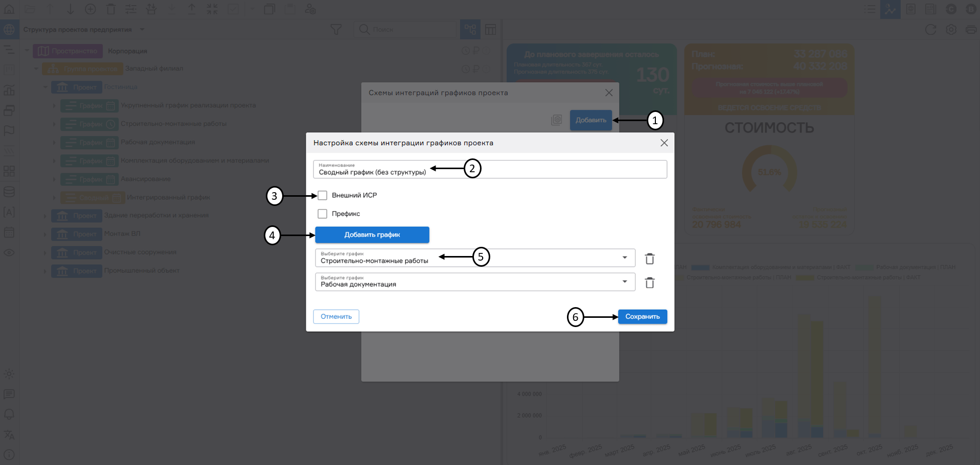Enable the Префикс checkbox
The width and height of the screenshot is (980, 465).
(x=322, y=214)
